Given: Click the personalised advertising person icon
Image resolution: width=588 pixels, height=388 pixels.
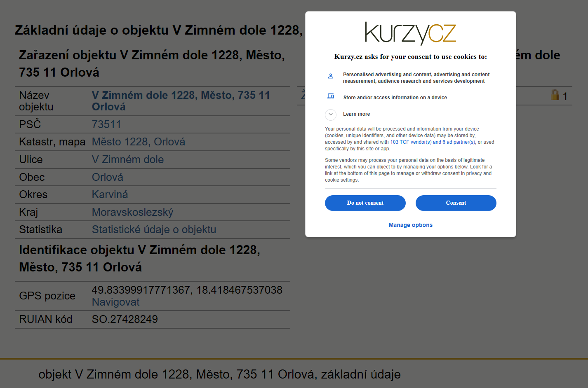Looking at the screenshot, I should tap(330, 76).
